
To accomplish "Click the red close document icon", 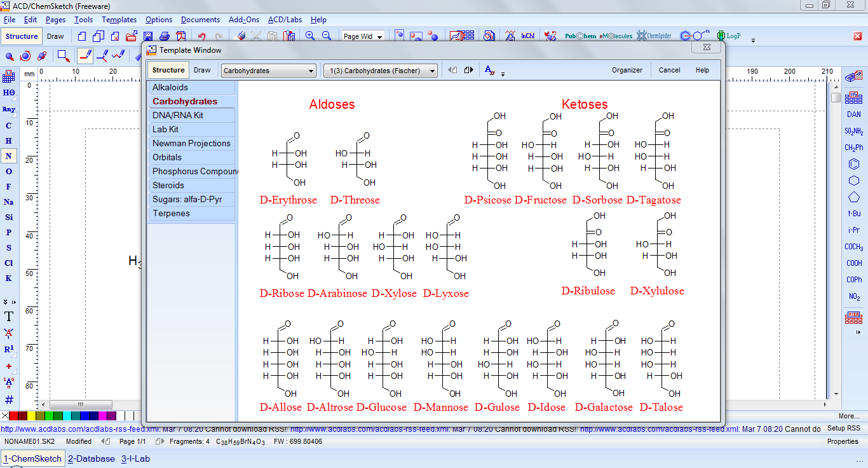I will coord(857,36).
